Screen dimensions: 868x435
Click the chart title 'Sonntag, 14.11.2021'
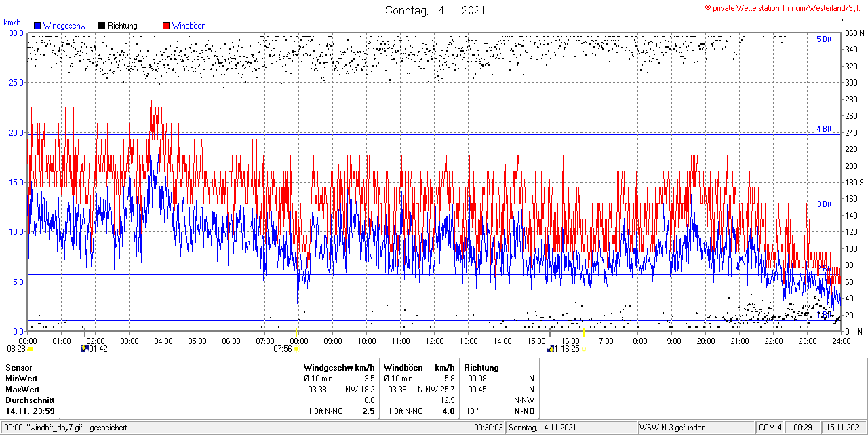tap(435, 10)
